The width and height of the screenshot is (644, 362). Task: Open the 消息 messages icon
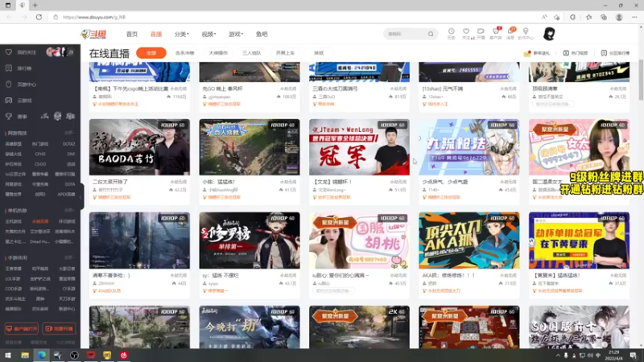[x=510, y=31]
